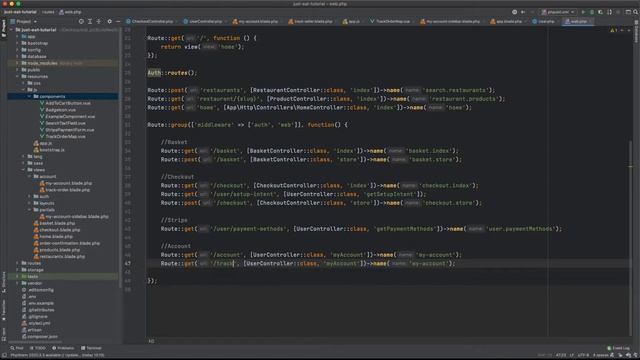Close the web.php editor tab
This screenshot has width=640, height=360.
pos(591,21)
